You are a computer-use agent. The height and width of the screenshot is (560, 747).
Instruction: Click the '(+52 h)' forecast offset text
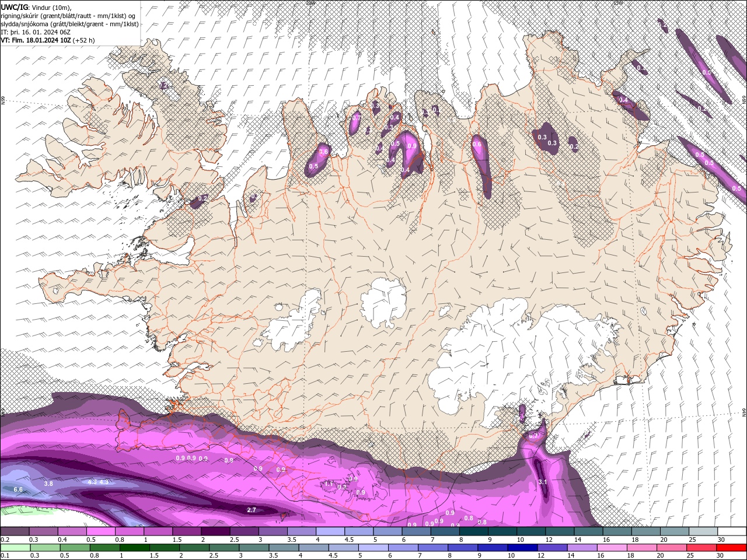84,40
